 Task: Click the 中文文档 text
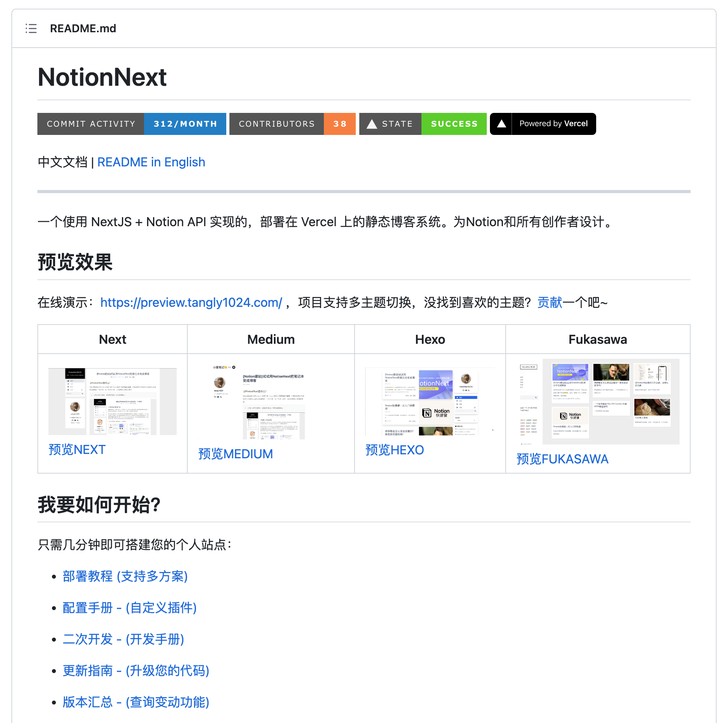[63, 162]
